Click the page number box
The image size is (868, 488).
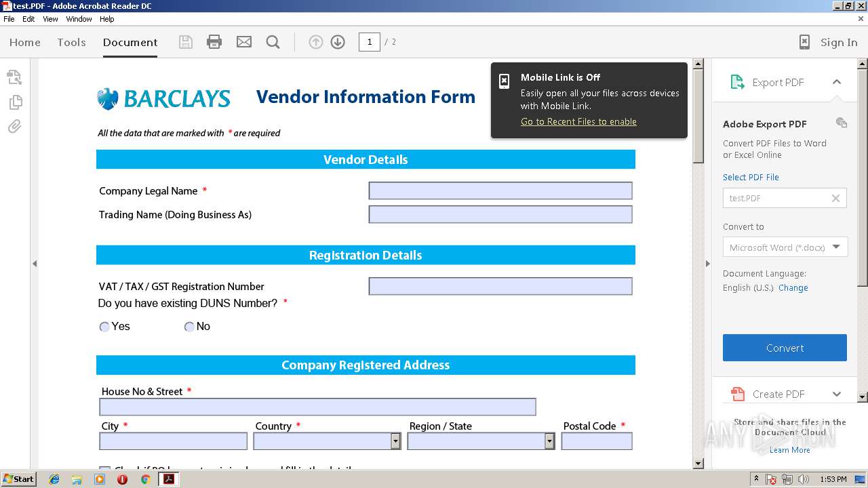coord(370,42)
